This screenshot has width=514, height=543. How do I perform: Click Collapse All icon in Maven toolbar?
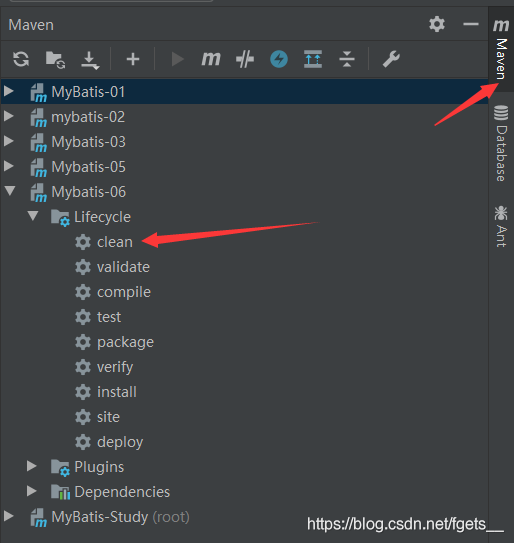click(x=347, y=59)
